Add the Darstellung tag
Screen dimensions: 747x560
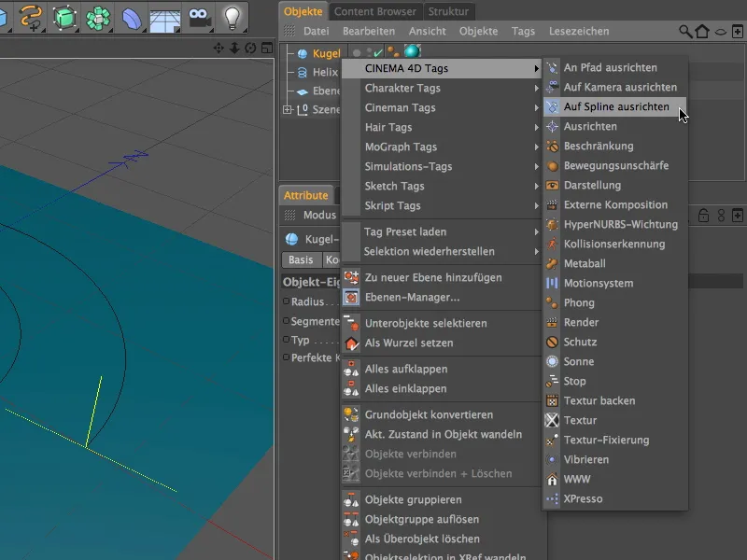point(614,185)
